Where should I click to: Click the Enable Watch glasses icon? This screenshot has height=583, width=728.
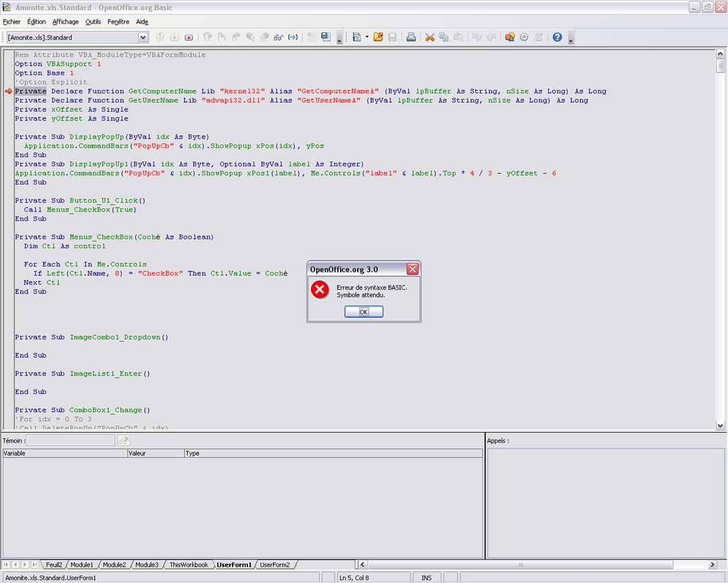pyautogui.click(x=278, y=37)
